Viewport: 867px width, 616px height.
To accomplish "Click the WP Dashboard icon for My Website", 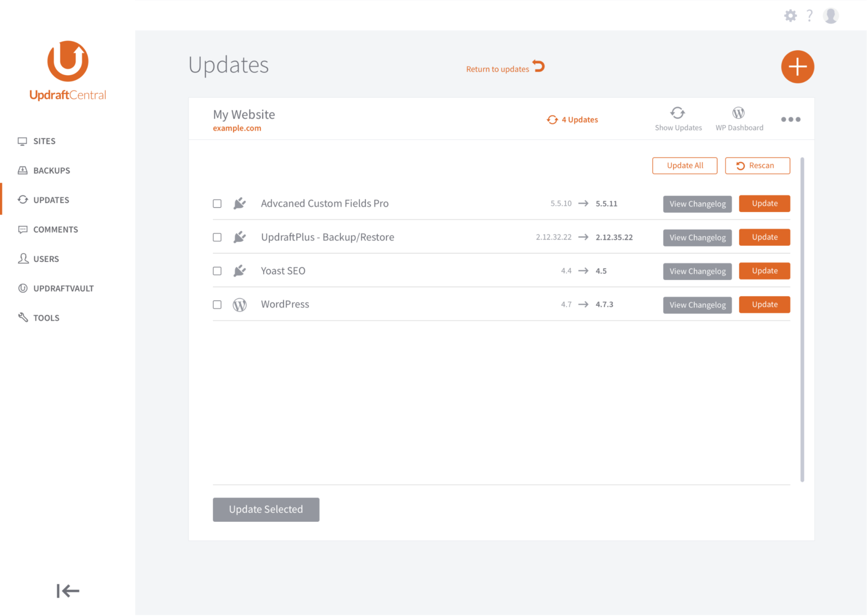I will pos(739,112).
